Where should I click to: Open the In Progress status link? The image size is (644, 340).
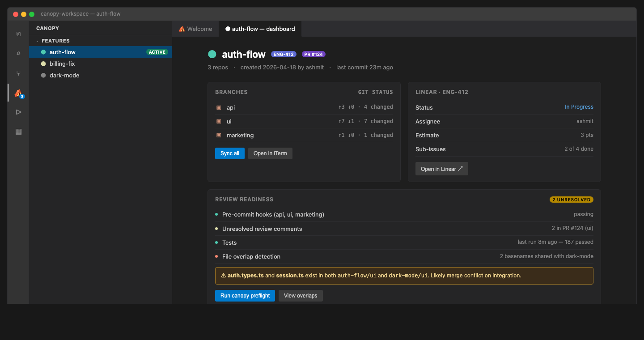(579, 107)
